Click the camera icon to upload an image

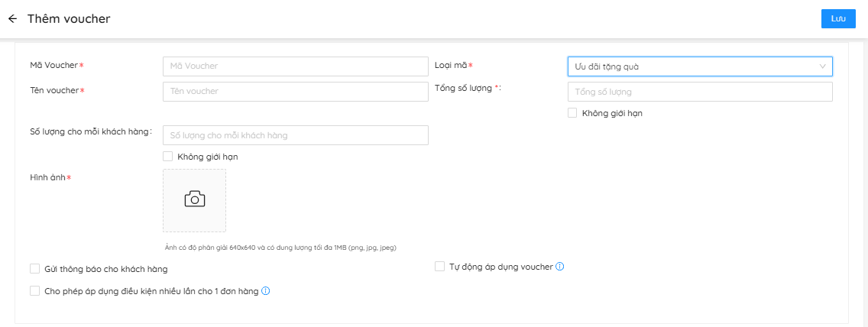pyautogui.click(x=195, y=199)
